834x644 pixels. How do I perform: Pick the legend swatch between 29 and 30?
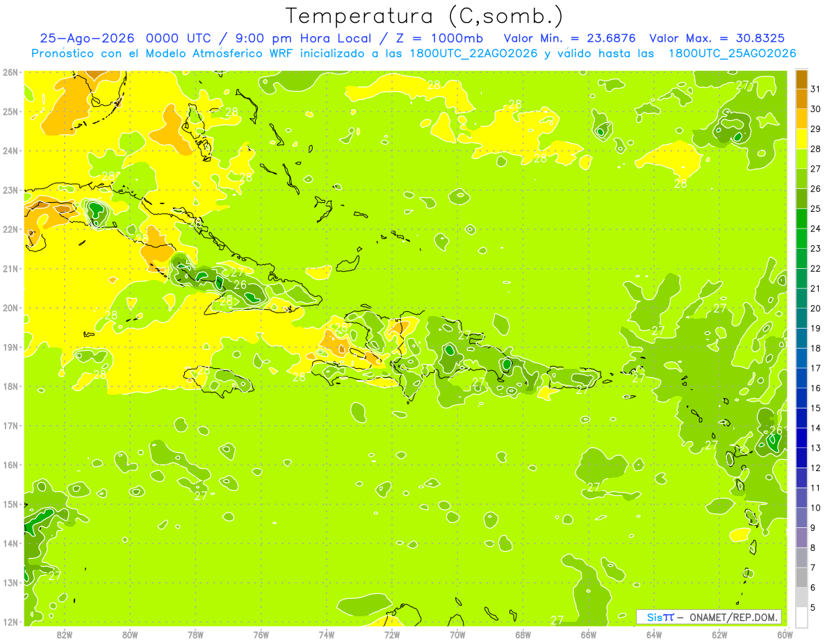tap(801, 119)
